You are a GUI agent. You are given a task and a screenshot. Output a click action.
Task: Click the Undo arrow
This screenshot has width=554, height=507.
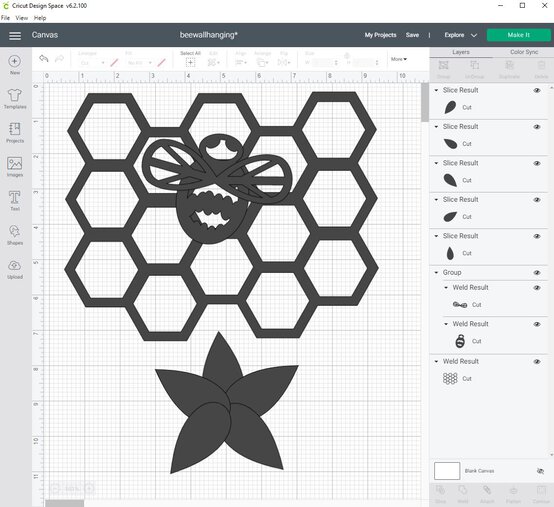point(43,58)
